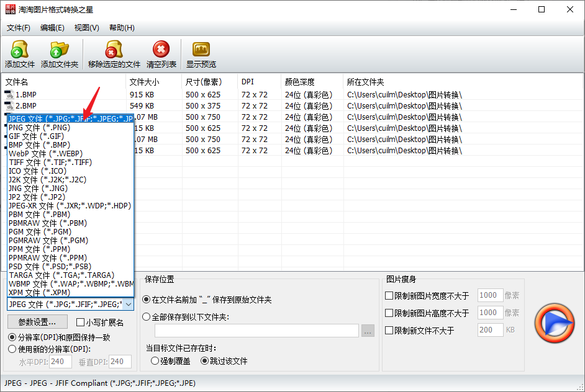Viewport: 585px width, 392px height.
Task: Click the Show Preview (显示预览) icon
Action: click(201, 49)
